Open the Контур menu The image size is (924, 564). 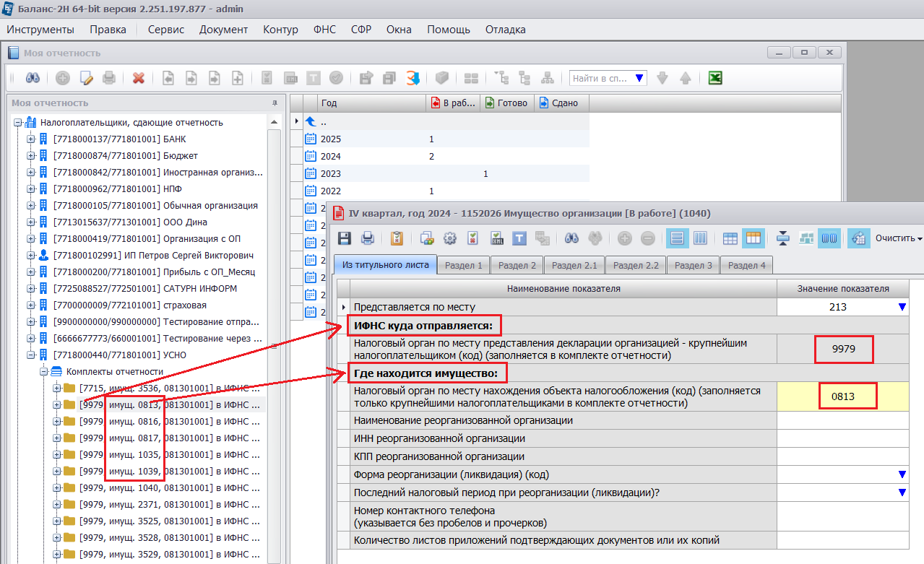tap(280, 30)
